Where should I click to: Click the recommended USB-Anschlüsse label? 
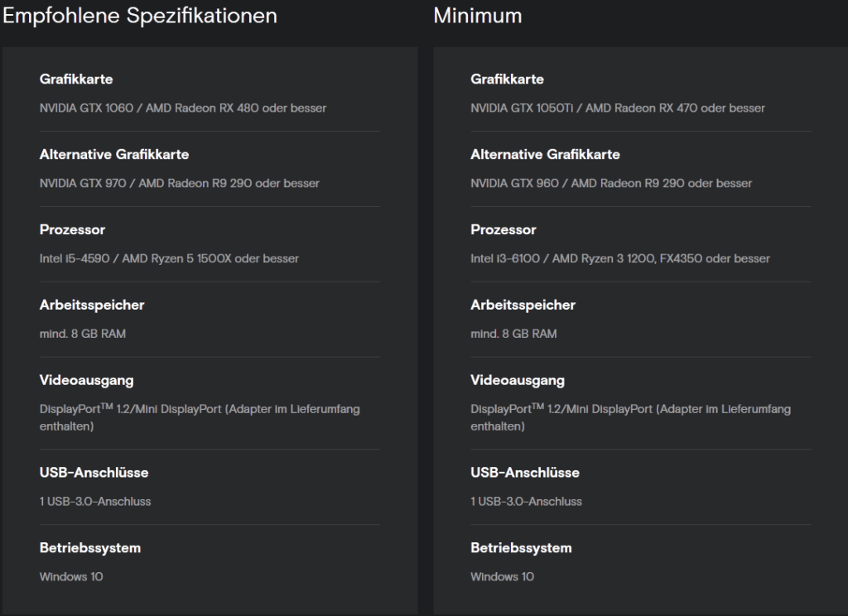click(94, 472)
